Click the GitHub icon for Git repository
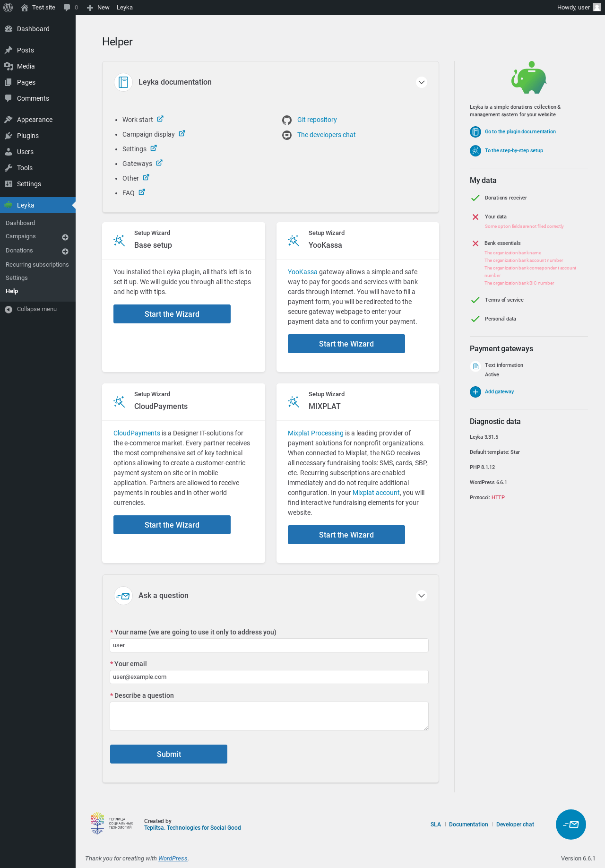Viewport: 605px width, 868px height. coord(287,120)
